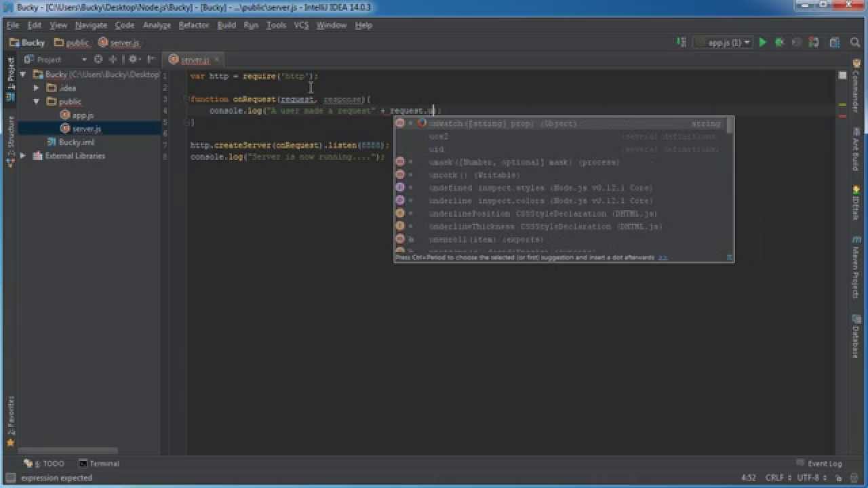Open the Search Everywhere magnifier icon
The height and width of the screenshot is (488, 868).
point(855,42)
